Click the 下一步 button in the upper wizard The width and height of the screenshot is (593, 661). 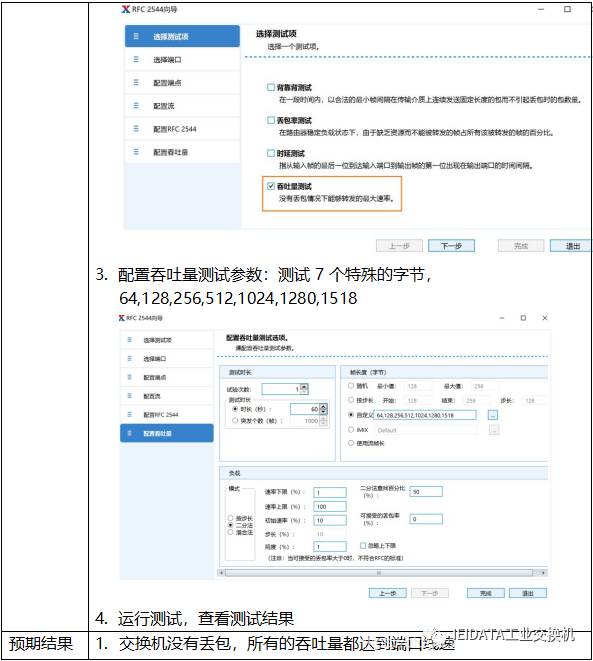click(451, 246)
